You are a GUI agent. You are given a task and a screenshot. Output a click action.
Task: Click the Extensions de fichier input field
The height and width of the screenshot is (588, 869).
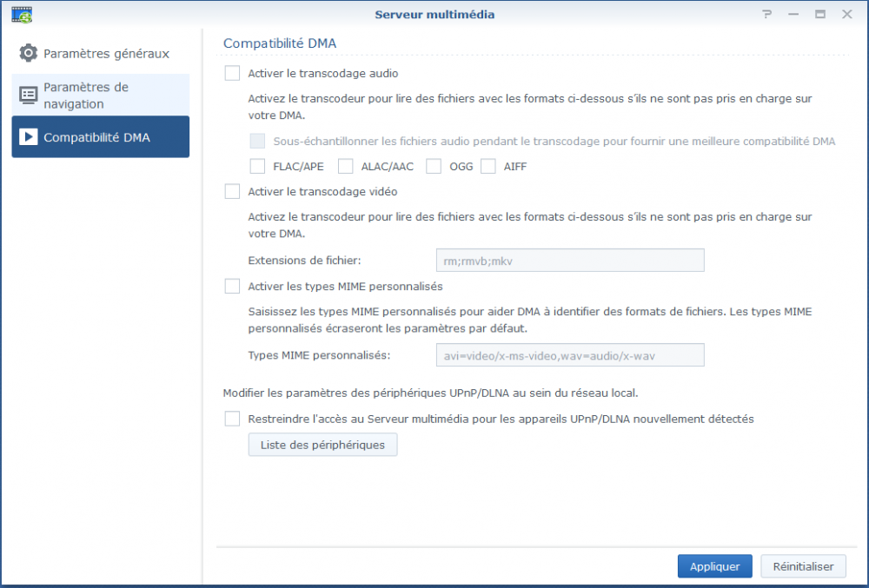(x=569, y=261)
